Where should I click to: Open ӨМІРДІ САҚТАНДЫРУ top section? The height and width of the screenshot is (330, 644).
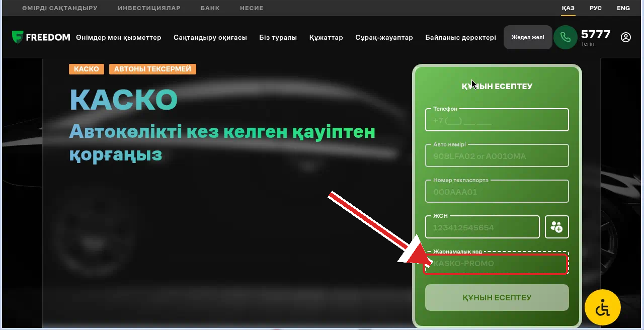pos(60,8)
